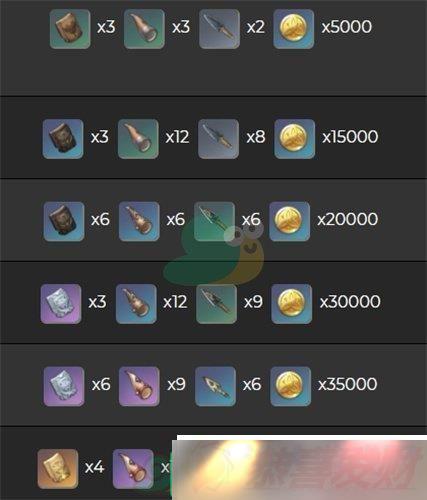Viewport: 427px width, 500px height.
Task: Click the blurred image thumbnail at the bottom right
Action: [299, 467]
